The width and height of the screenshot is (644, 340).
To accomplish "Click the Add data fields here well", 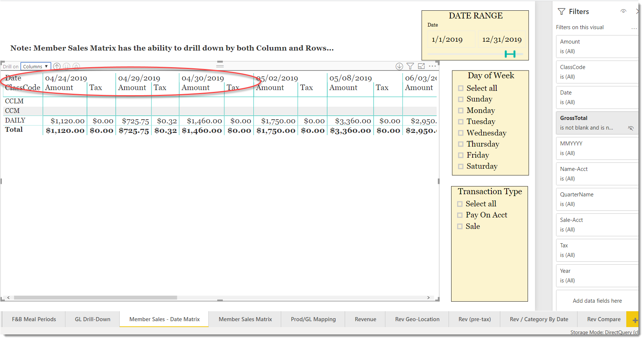I will tap(597, 301).
